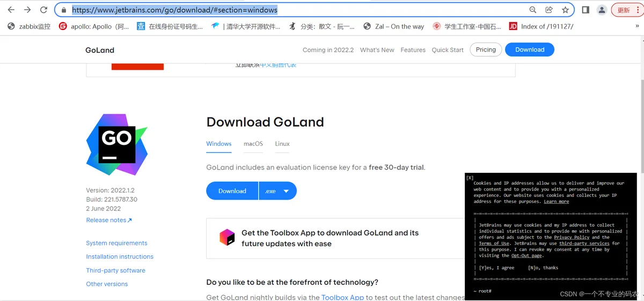Open the 在线身份证号码生 bookmark

click(x=170, y=26)
